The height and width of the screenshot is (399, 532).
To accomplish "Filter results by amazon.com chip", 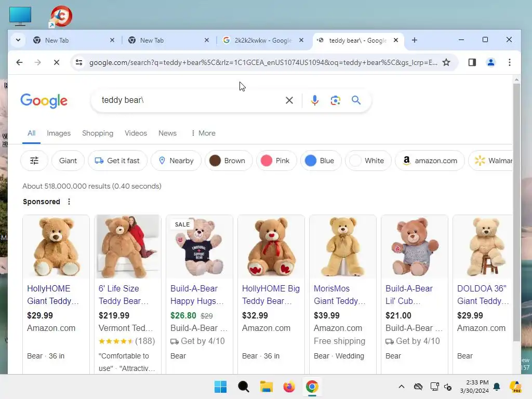I will pyautogui.click(x=430, y=161).
